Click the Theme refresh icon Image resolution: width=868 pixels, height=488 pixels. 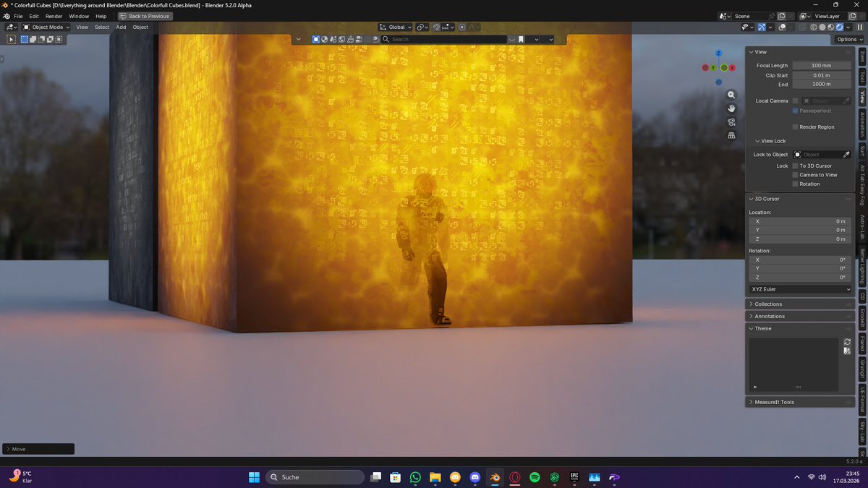(847, 341)
